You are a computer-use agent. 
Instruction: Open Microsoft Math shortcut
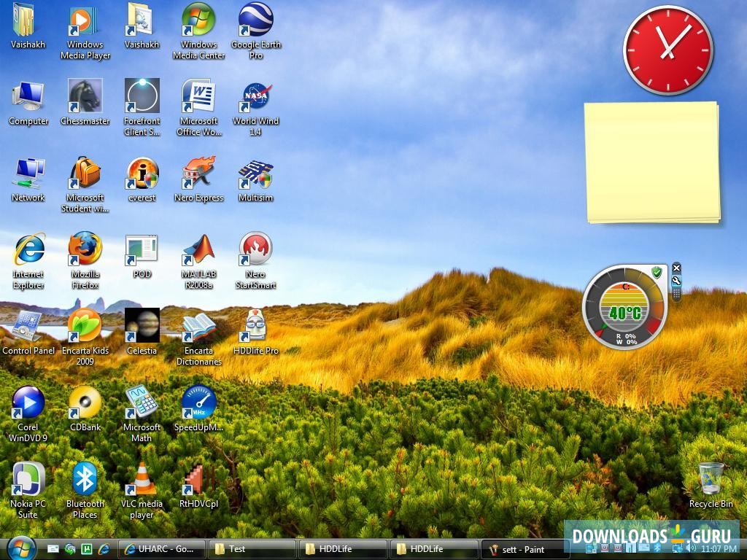pos(142,414)
